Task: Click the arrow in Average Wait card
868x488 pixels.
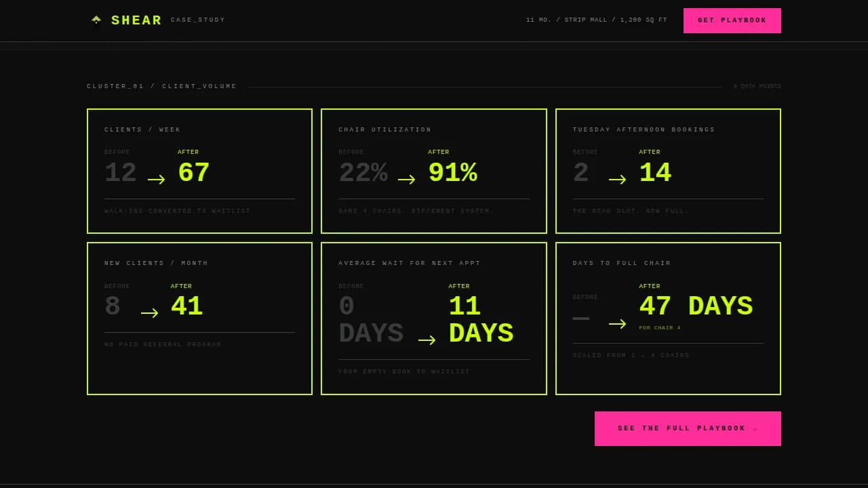Action: pos(427,340)
